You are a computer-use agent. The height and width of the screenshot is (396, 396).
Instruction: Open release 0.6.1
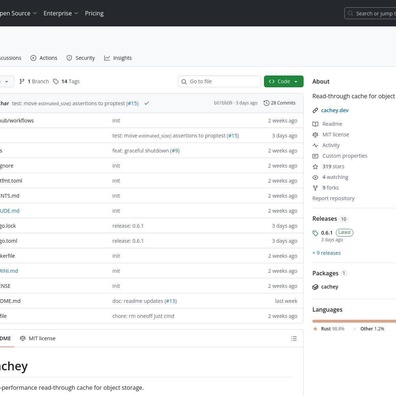click(x=327, y=233)
